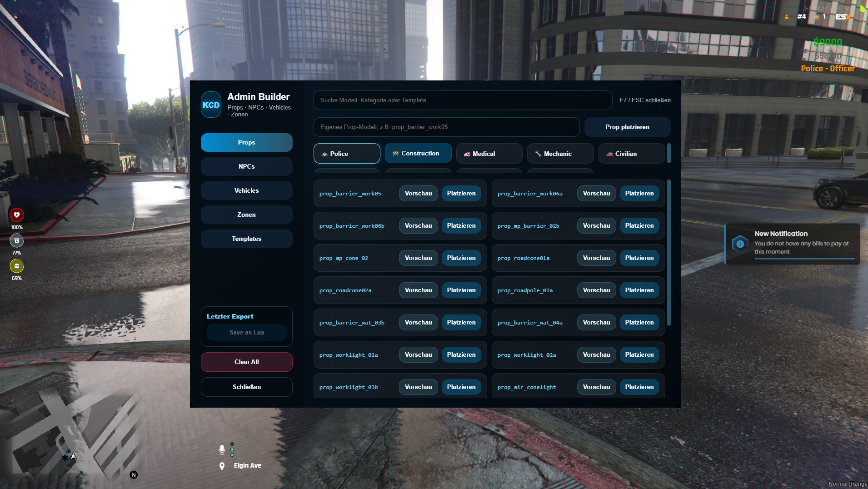Click the New Notification popup

click(x=792, y=244)
